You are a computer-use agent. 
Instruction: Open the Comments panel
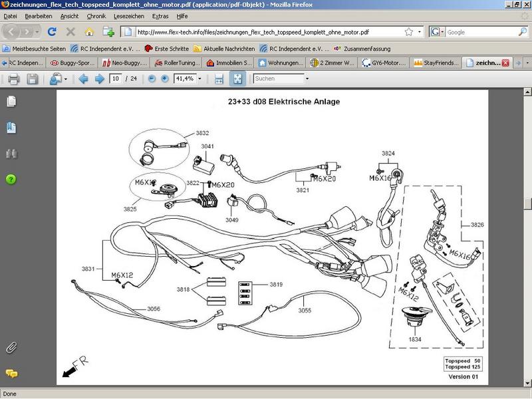11,374
